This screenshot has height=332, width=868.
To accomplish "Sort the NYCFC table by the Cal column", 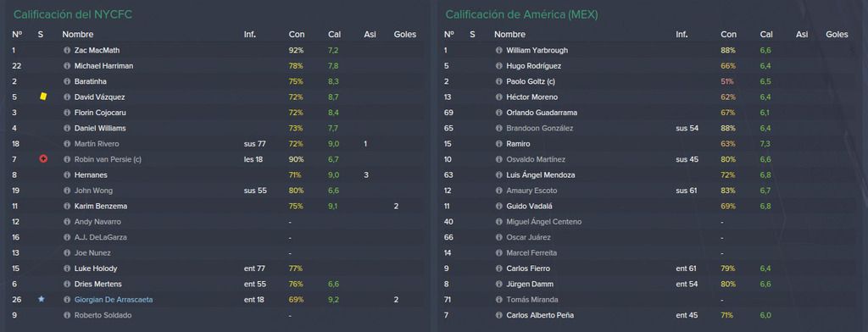I will 334,35.
